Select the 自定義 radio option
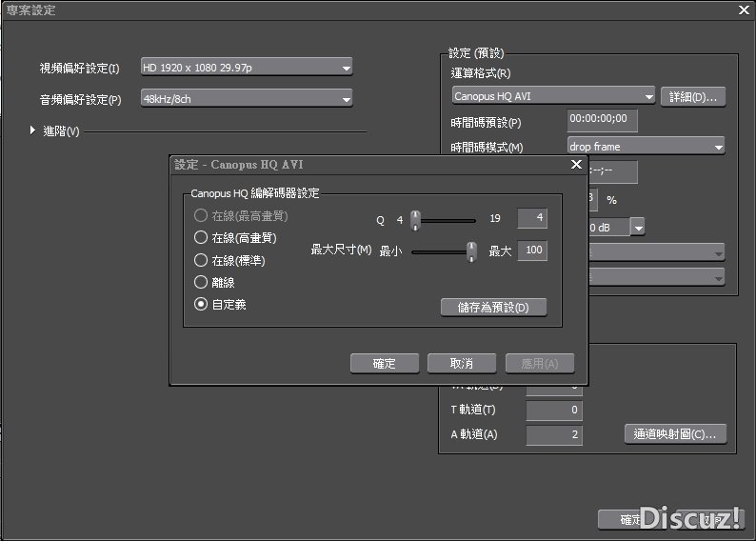The width and height of the screenshot is (756, 541). point(201,304)
